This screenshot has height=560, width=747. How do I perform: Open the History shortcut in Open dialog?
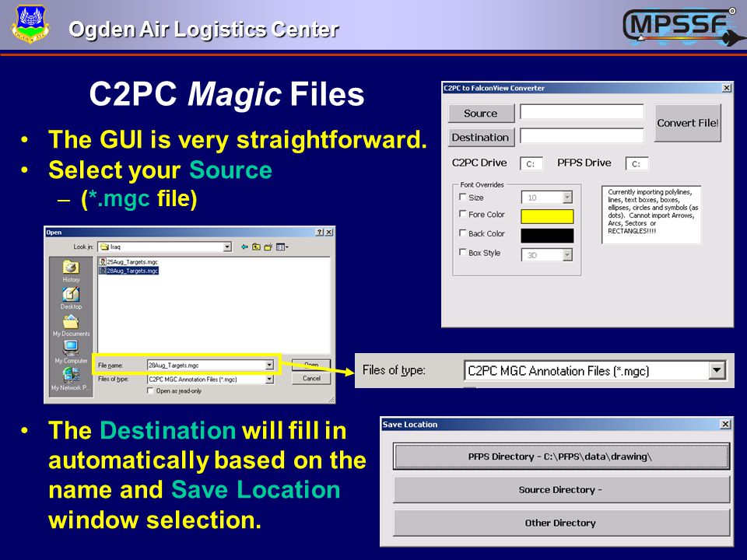click(x=71, y=271)
